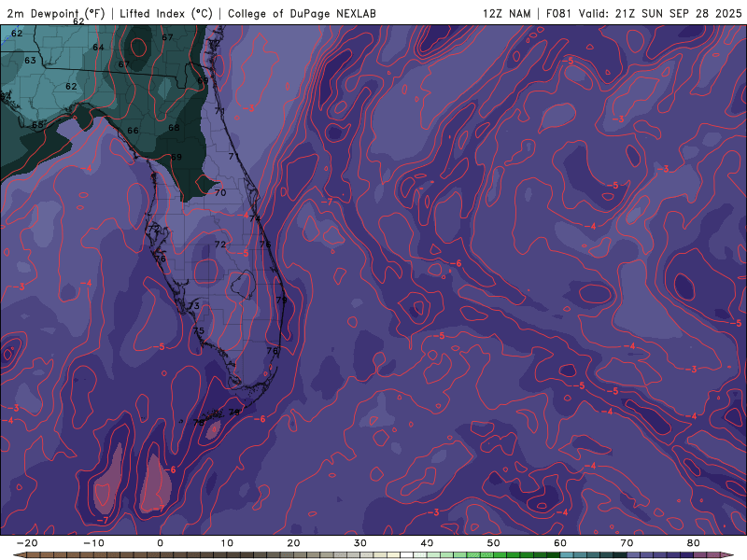747x560 pixels.
Task: Click the brown -20 segment of the color bar
Action: point(34,555)
